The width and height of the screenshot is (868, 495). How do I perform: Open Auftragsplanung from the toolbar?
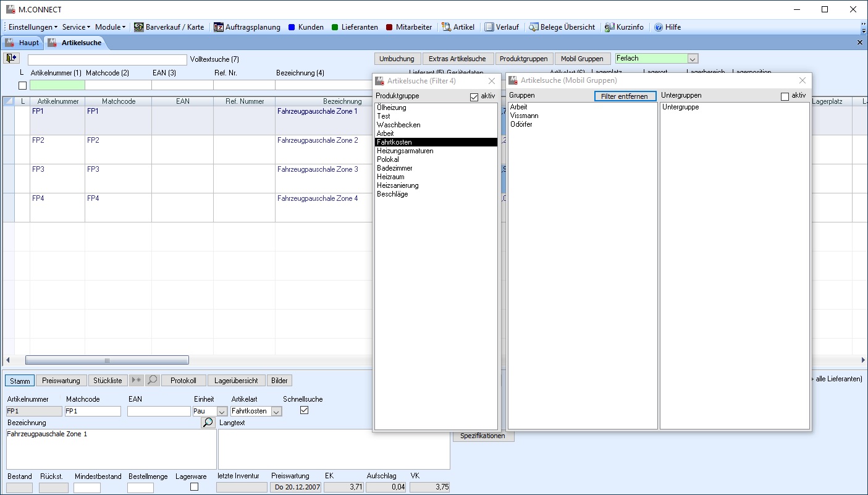point(247,27)
